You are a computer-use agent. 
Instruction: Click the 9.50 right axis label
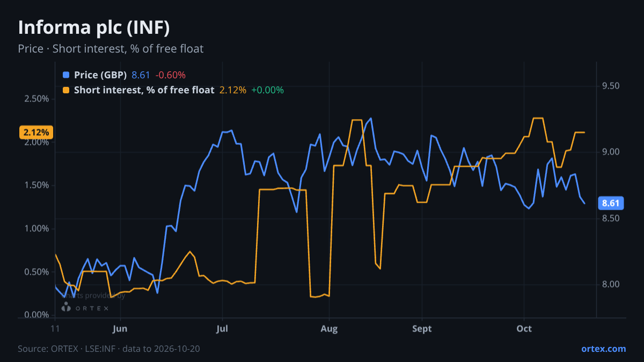click(x=611, y=86)
